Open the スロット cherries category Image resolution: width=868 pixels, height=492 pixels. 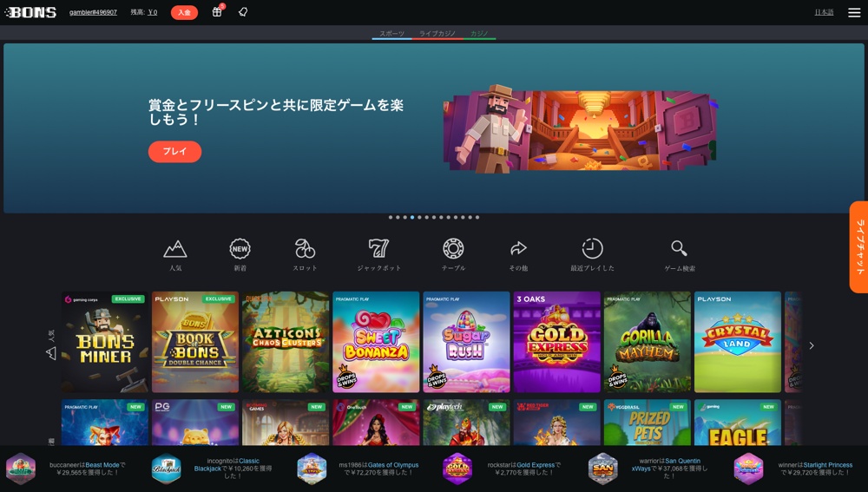[305, 254]
